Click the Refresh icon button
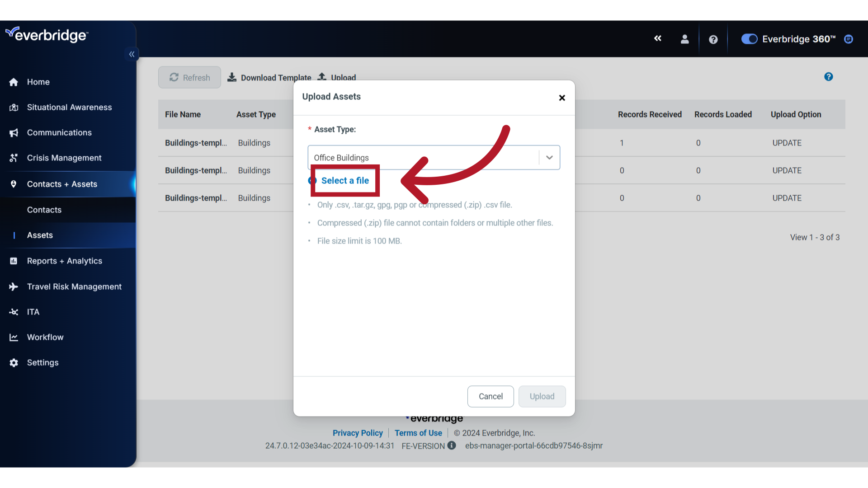Screen dimensions: 868x488 click(x=174, y=77)
